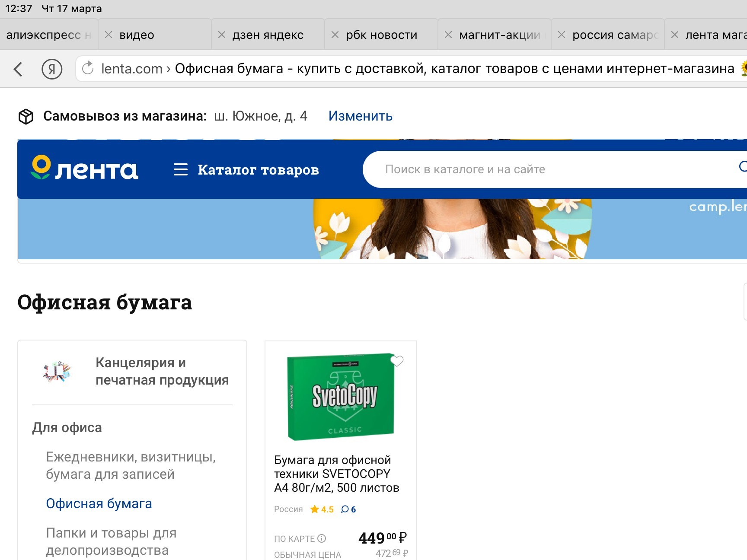
Task: Click the "ш. Южное, д. 4" store address
Action: [x=261, y=116]
